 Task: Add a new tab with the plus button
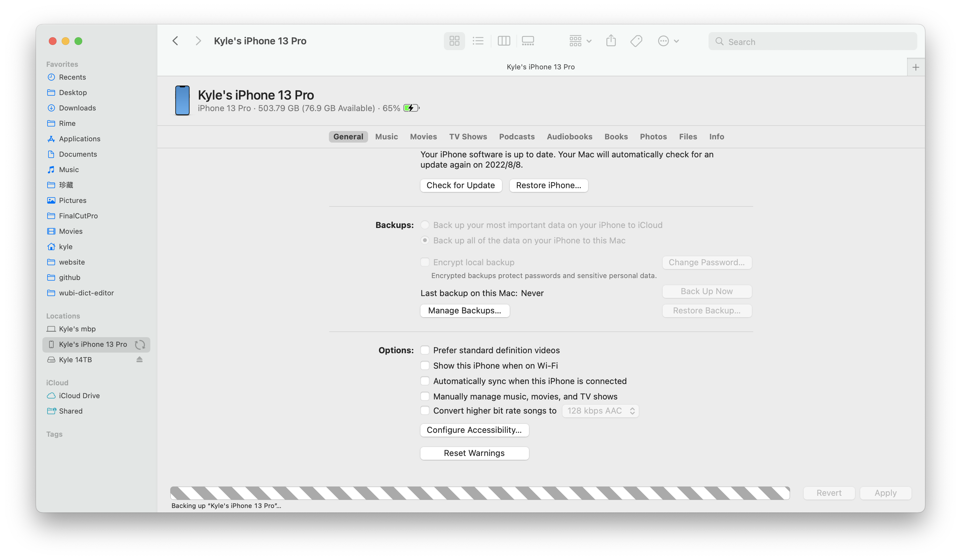[x=915, y=67]
